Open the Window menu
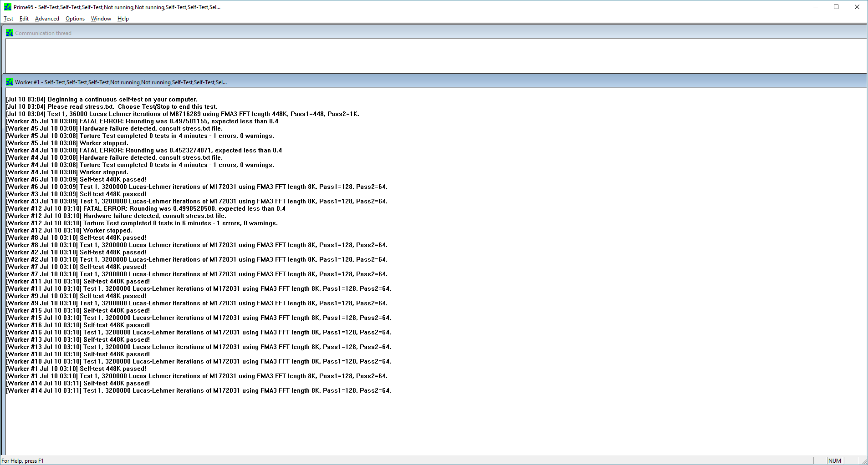868x465 pixels. [x=101, y=19]
